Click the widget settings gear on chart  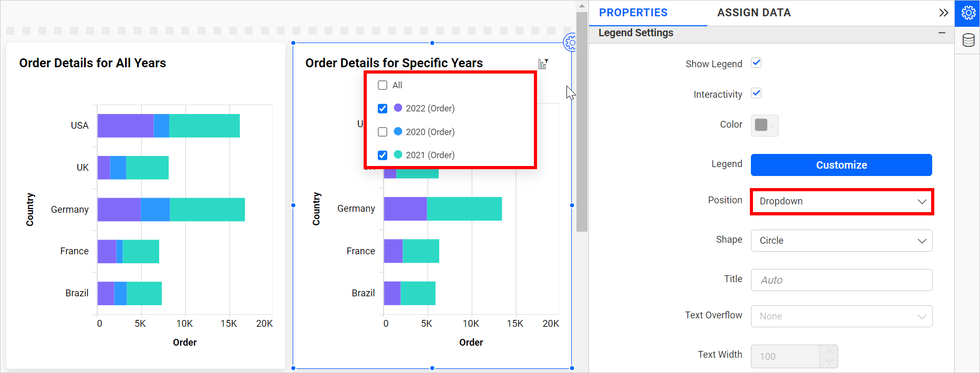coord(570,42)
